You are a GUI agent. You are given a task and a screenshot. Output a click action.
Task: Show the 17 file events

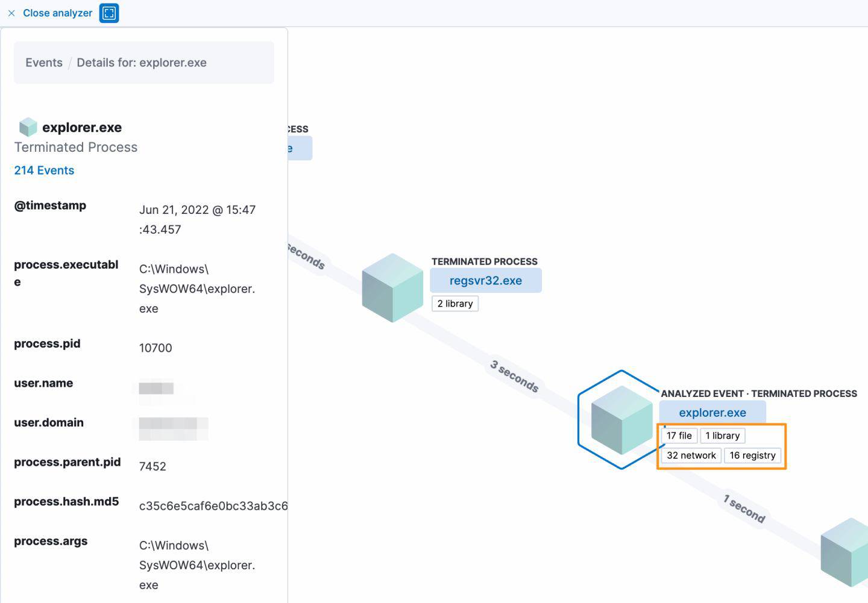coord(679,436)
